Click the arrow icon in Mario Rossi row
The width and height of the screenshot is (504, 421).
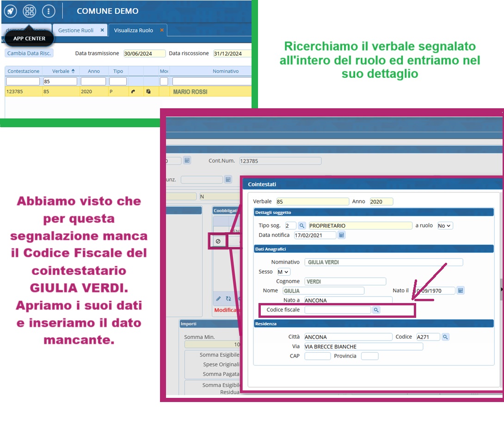[x=133, y=92]
